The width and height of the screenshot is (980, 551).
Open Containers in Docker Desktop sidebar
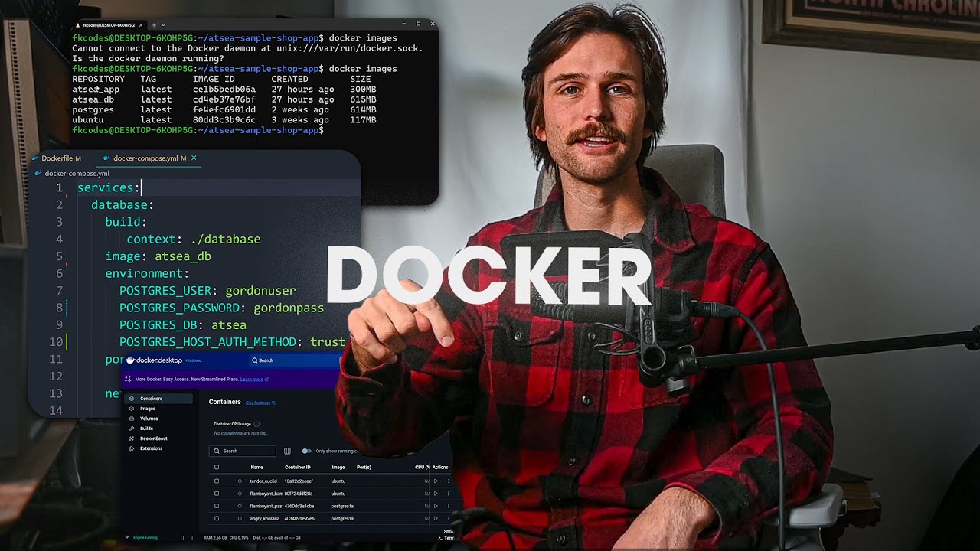[x=158, y=399]
